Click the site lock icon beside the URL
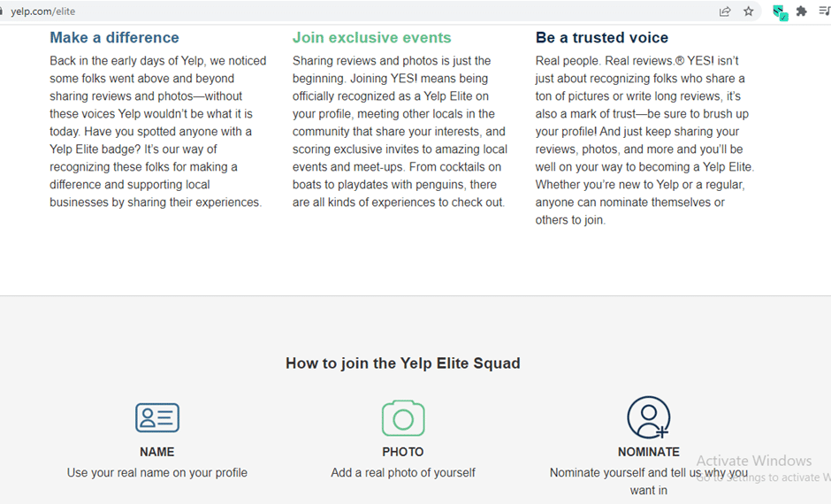 coord(2,11)
